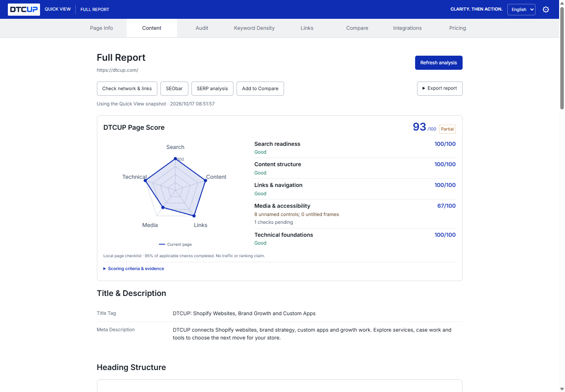The width and height of the screenshot is (565, 392).
Task: Open the Page Info tab
Action: (x=102, y=28)
